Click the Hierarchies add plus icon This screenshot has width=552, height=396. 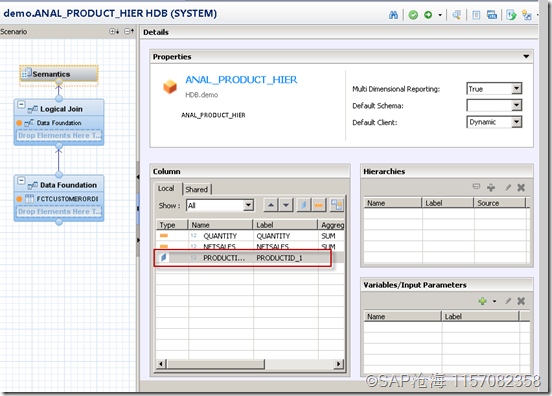click(x=491, y=187)
